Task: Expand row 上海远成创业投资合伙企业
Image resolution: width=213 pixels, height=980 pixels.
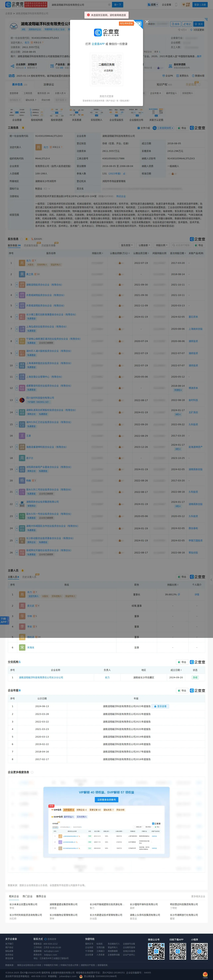Action: point(16,329)
